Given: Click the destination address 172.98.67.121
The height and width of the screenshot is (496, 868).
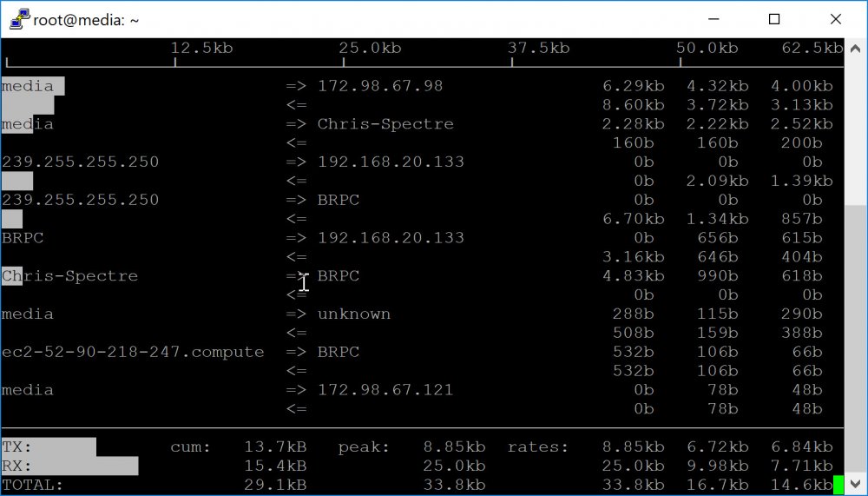Looking at the screenshot, I should pyautogui.click(x=385, y=390).
